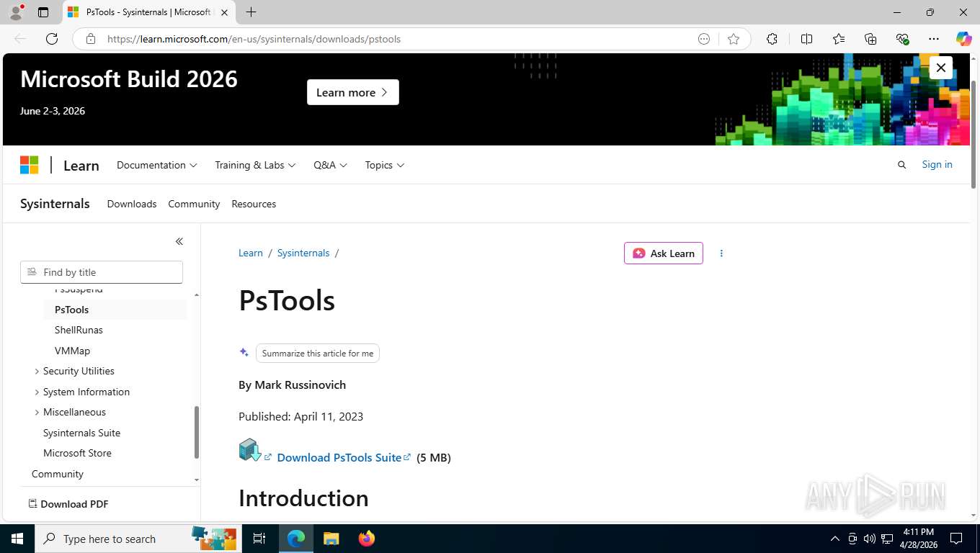This screenshot has height=553, width=980.
Task: Click the Learn breadcrumb link
Action: click(x=251, y=253)
